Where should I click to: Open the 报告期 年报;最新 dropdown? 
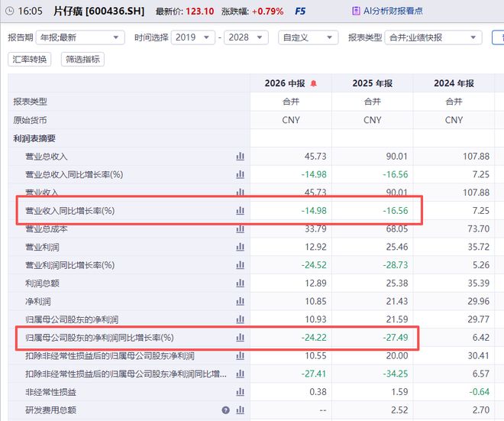[x=80, y=37]
